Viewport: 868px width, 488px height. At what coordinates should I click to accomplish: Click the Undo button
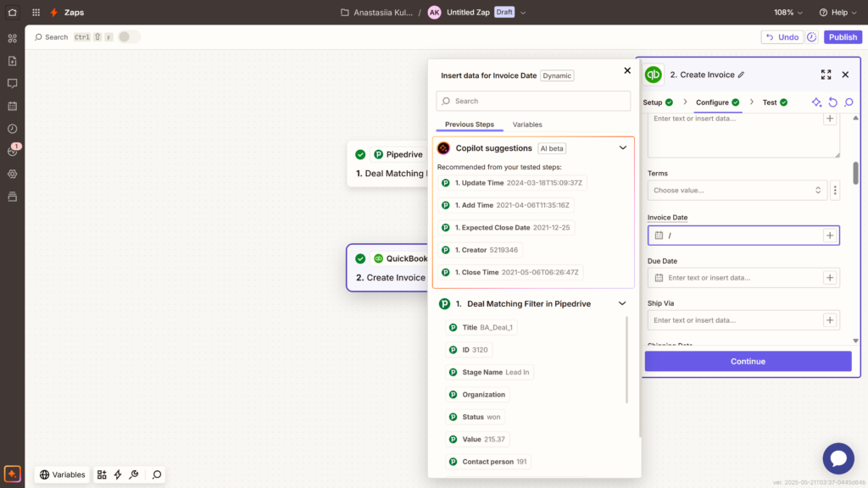point(782,37)
